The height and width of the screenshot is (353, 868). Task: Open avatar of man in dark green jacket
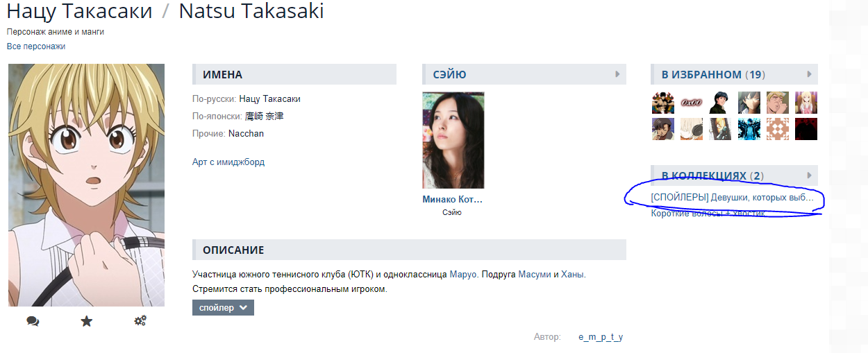(x=720, y=103)
